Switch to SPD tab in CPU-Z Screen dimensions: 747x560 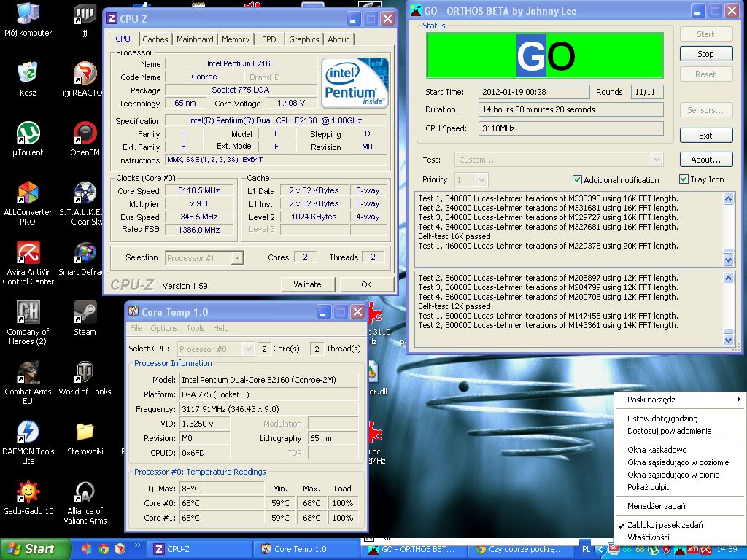[268, 39]
